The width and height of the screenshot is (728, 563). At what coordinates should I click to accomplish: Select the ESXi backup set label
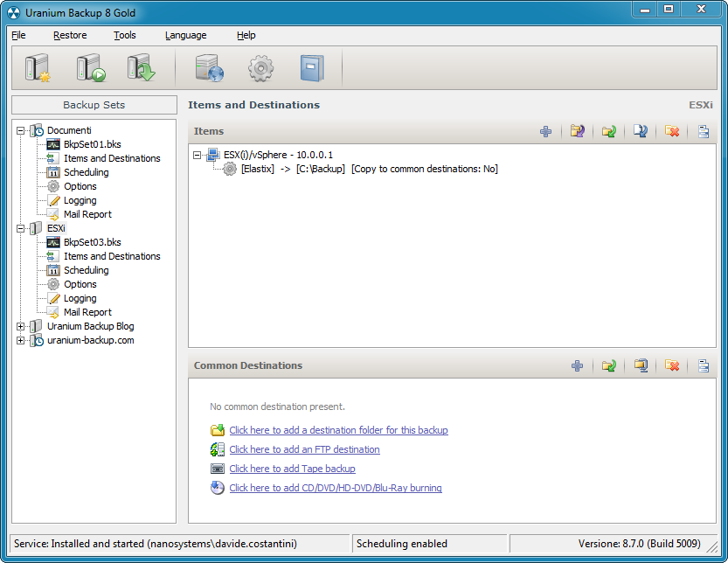click(56, 228)
